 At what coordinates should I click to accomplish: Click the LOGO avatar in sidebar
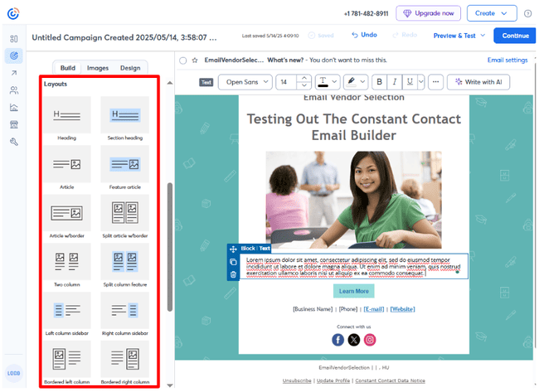14,373
